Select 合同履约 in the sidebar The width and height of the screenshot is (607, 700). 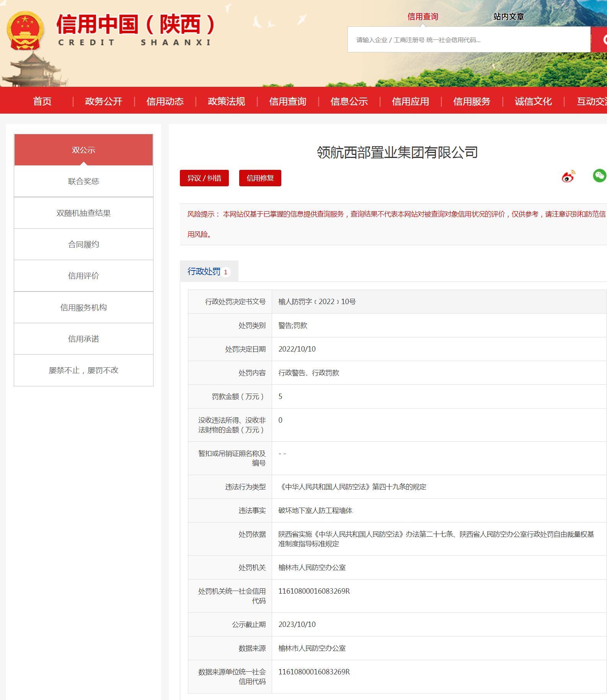(83, 244)
